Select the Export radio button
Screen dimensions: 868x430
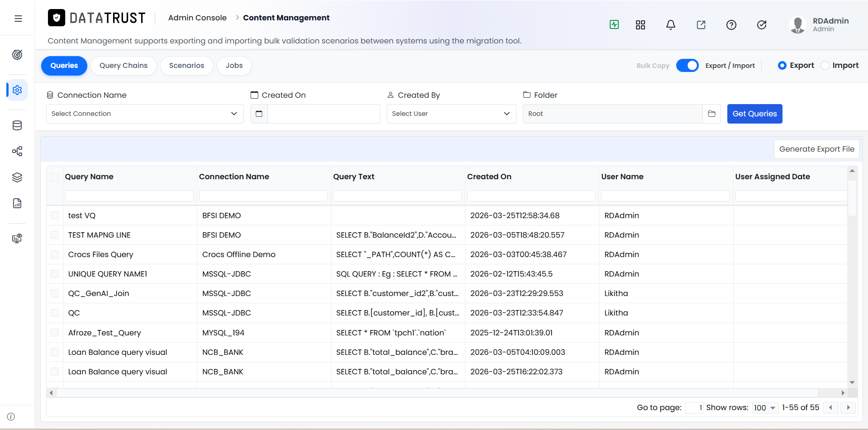782,66
